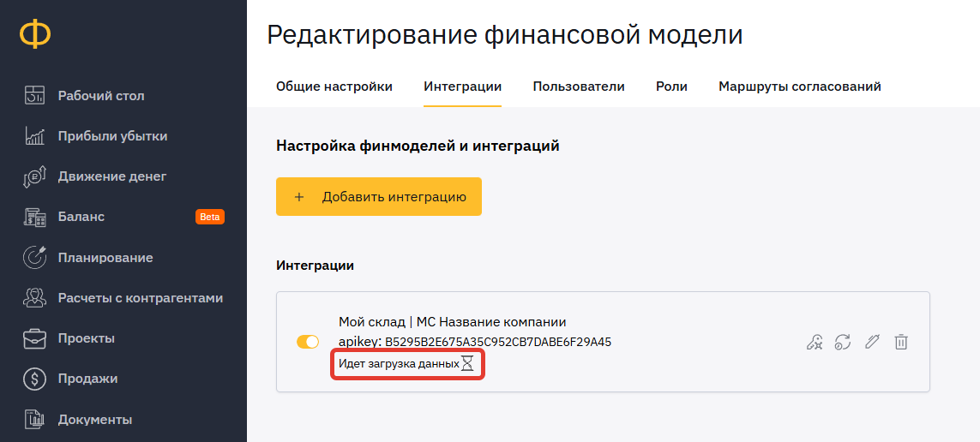Click the Расчеты с контрагентами people icon
This screenshot has height=442, width=980.
click(x=34, y=298)
